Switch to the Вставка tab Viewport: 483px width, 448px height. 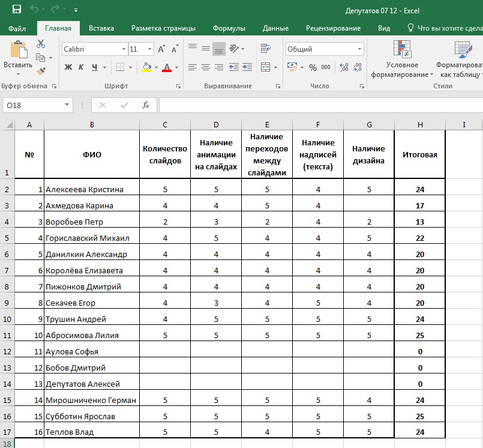coord(101,28)
